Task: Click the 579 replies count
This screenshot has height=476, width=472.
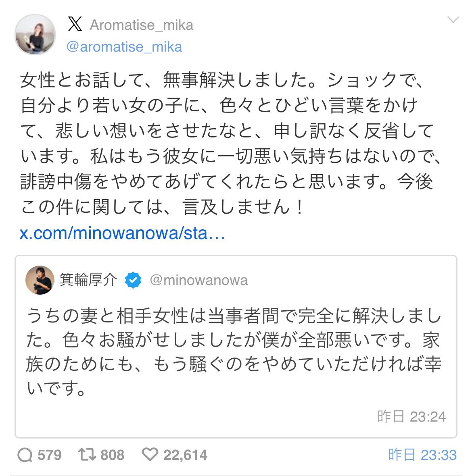Action: click(50, 455)
